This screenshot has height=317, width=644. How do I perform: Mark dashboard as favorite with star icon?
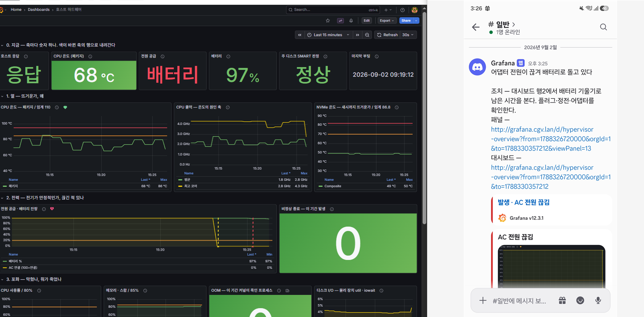328,20
